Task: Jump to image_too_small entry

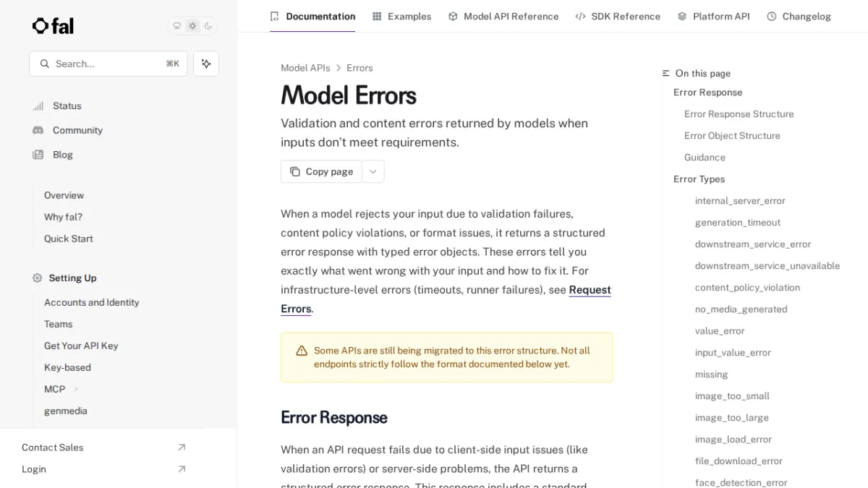Action: (x=732, y=396)
